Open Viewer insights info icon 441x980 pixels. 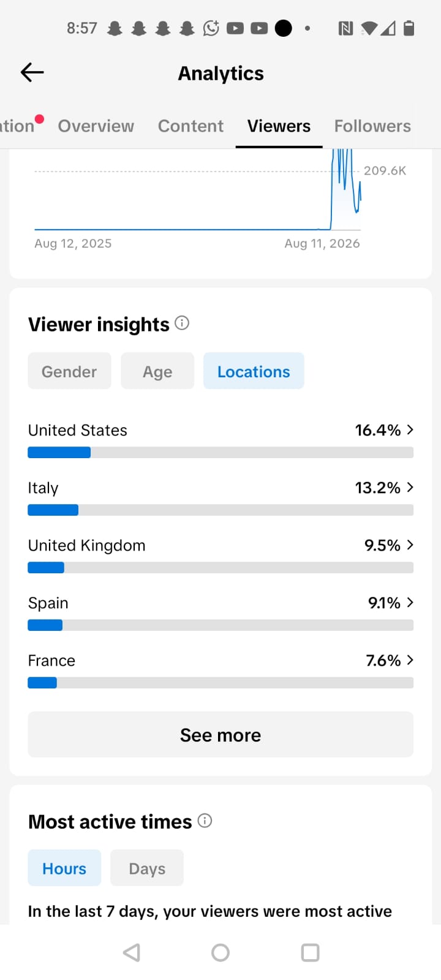[182, 323]
